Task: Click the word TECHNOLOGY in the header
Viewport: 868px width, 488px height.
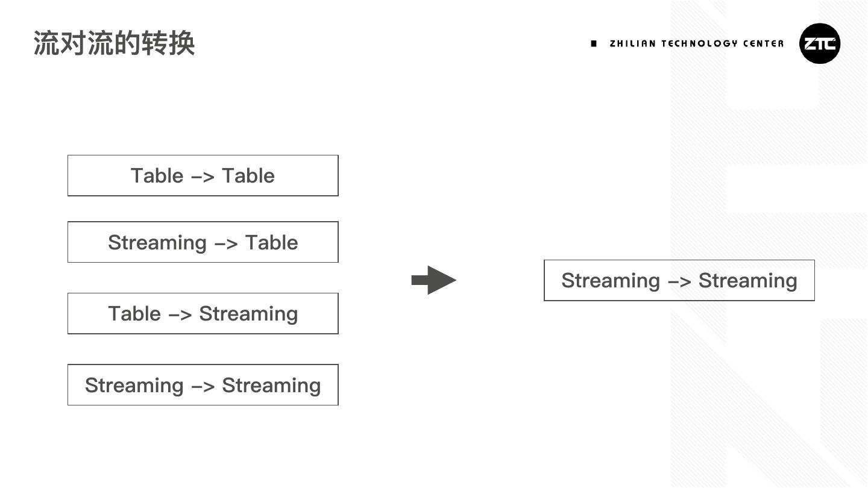Action: [x=699, y=43]
